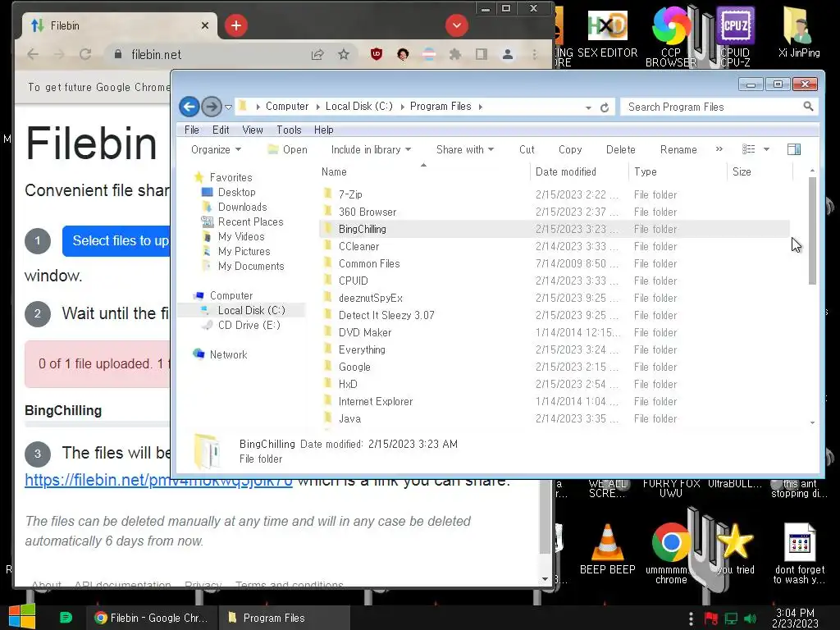The width and height of the screenshot is (840, 630).
Task: Open the Windows Start button
Action: point(22,617)
